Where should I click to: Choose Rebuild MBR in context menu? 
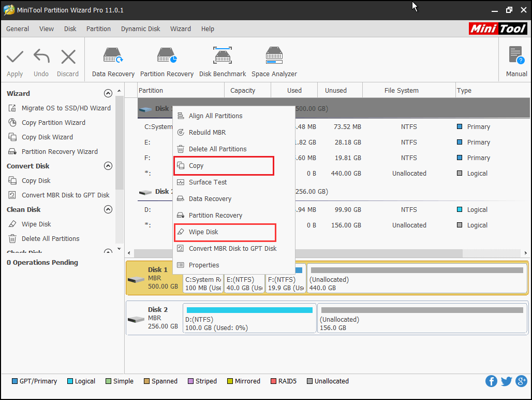click(234, 133)
